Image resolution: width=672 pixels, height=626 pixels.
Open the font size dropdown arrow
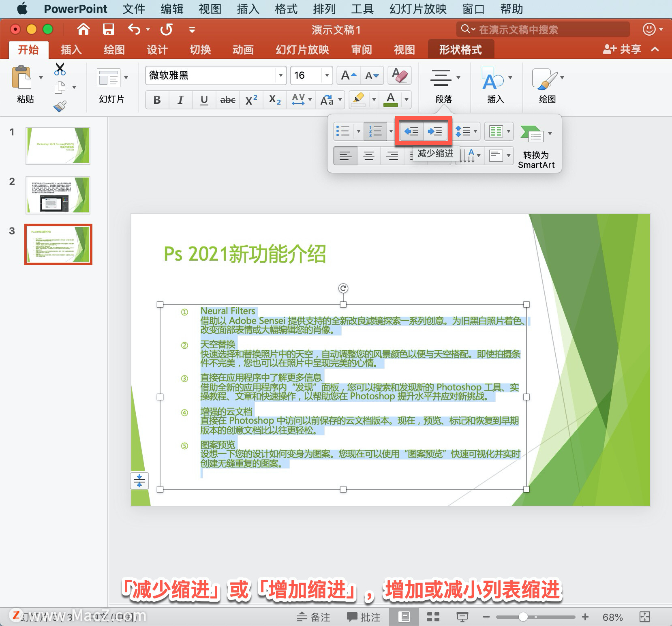[x=327, y=75]
